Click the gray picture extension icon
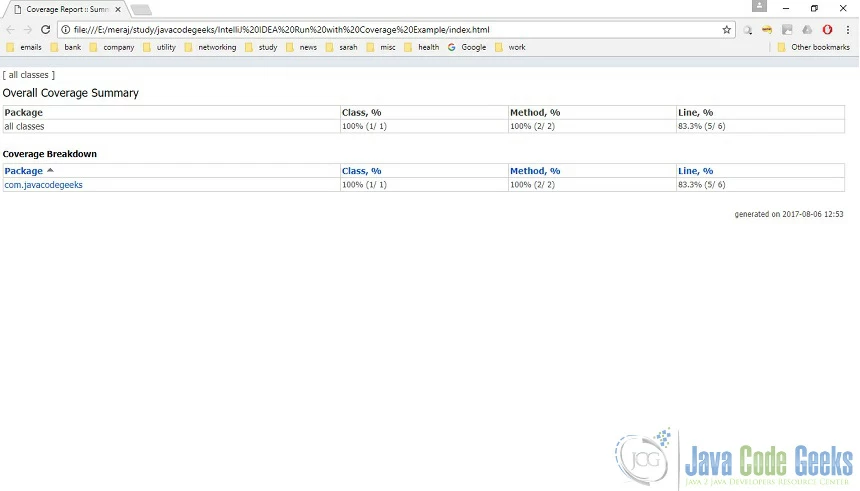 coord(787,30)
